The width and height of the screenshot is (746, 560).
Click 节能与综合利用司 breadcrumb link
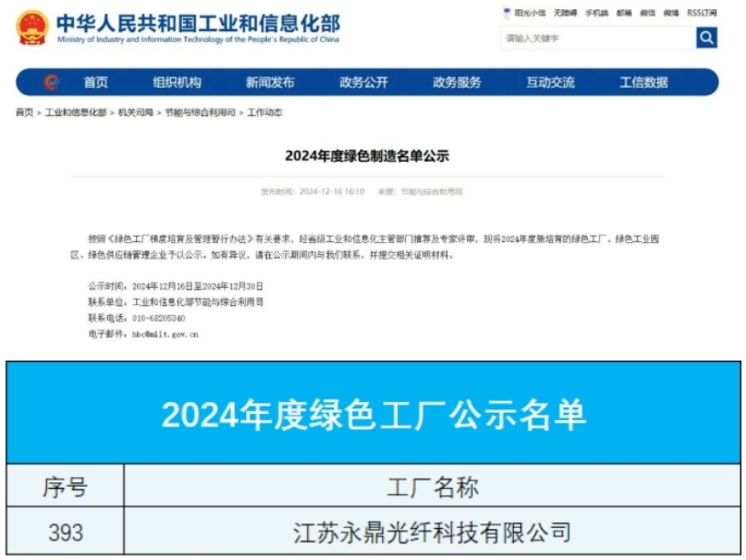click(200, 112)
